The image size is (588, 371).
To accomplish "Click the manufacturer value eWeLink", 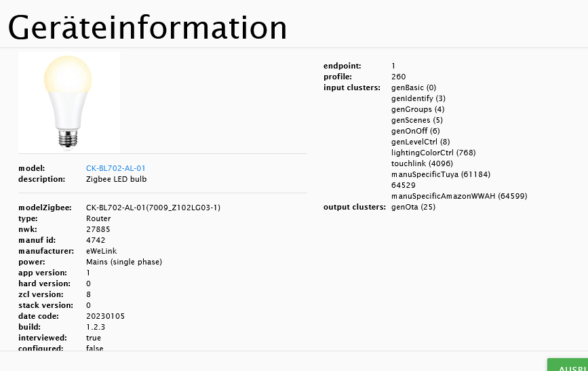I will 101,251.
